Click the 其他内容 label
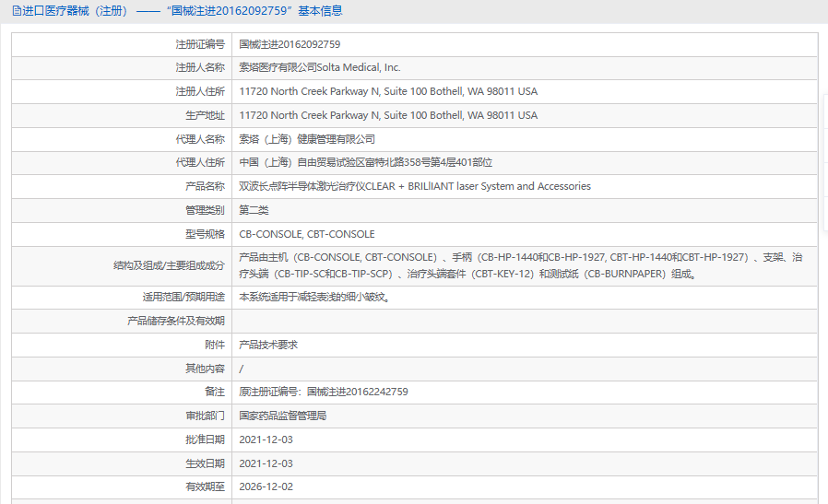828x504 pixels. [205, 369]
